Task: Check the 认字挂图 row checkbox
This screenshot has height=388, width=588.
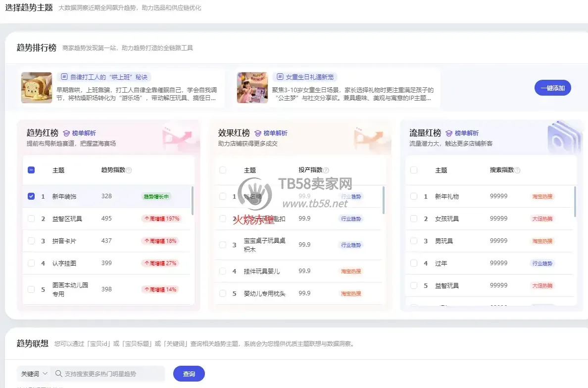Action: tap(31, 263)
